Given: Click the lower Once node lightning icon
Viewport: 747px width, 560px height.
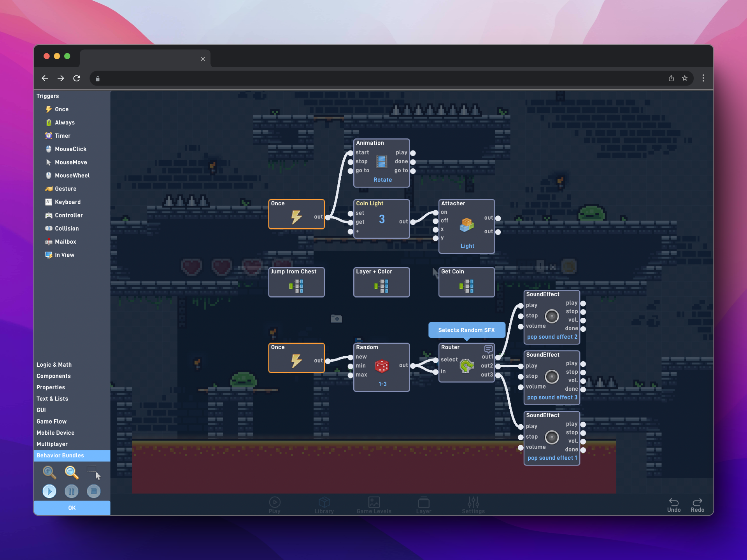Looking at the screenshot, I should [x=296, y=361].
